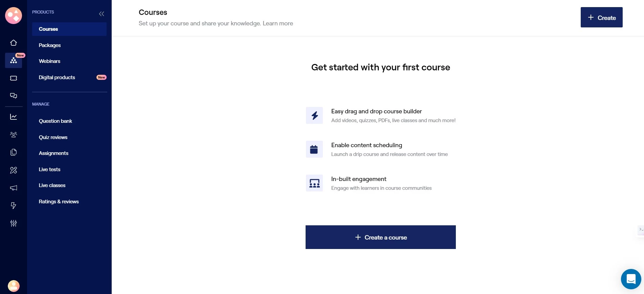
Task: Open the chat support widget
Action: 631,279
